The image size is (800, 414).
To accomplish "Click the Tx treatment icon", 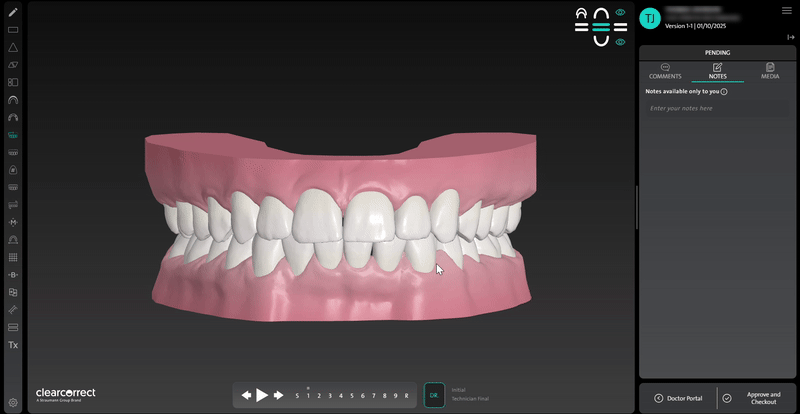I will [x=13, y=345].
